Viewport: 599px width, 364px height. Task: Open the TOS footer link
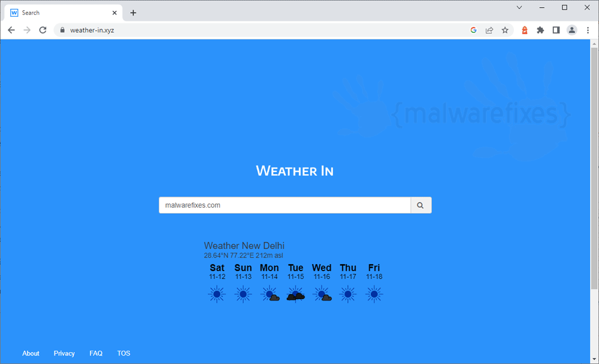124,353
